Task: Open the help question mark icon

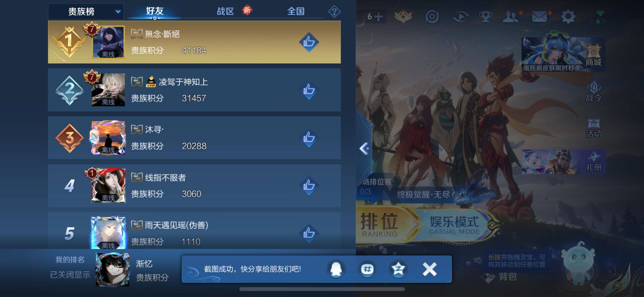Action: [334, 12]
